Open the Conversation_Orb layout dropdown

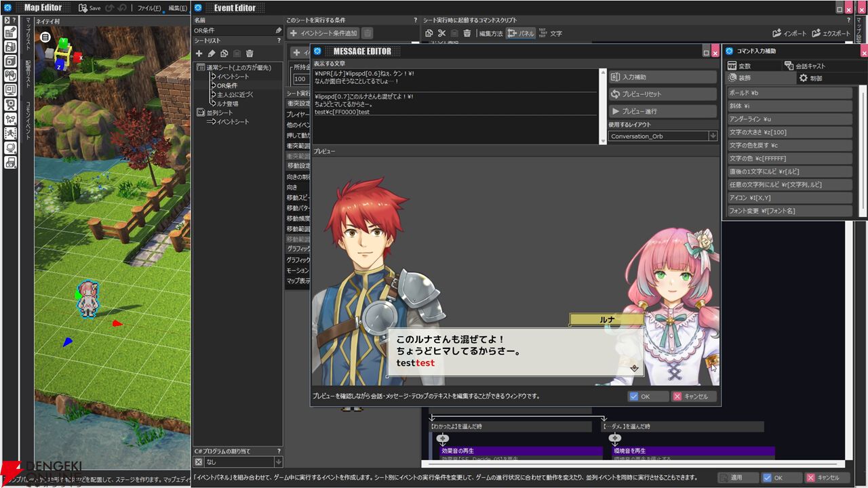coord(712,136)
